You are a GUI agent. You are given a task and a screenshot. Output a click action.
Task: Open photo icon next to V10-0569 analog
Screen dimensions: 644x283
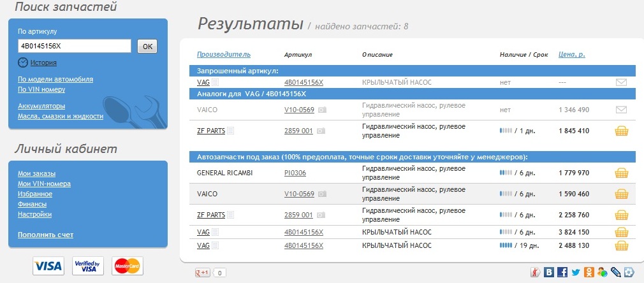click(x=323, y=110)
